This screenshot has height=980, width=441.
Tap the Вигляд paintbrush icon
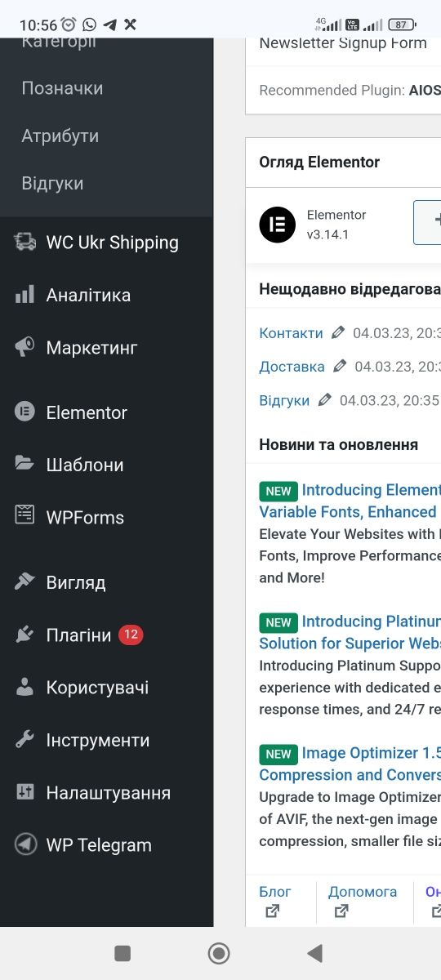click(x=25, y=582)
